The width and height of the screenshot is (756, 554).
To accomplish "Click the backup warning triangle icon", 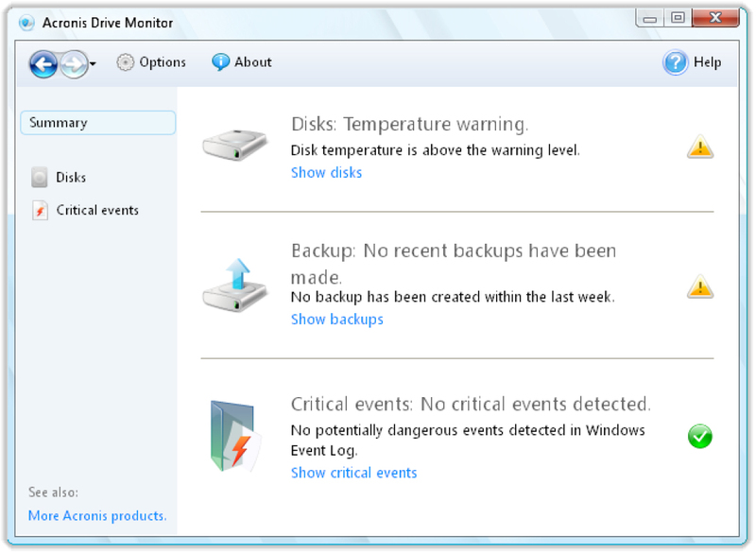I will click(x=700, y=286).
